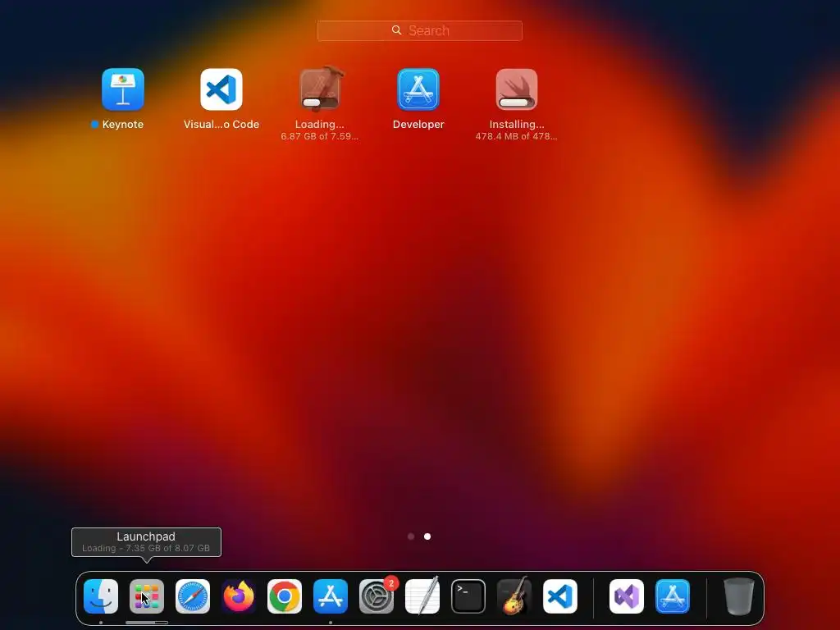This screenshot has height=630, width=840.
Task: Click the Installing app's progress bar
Action: (x=517, y=103)
